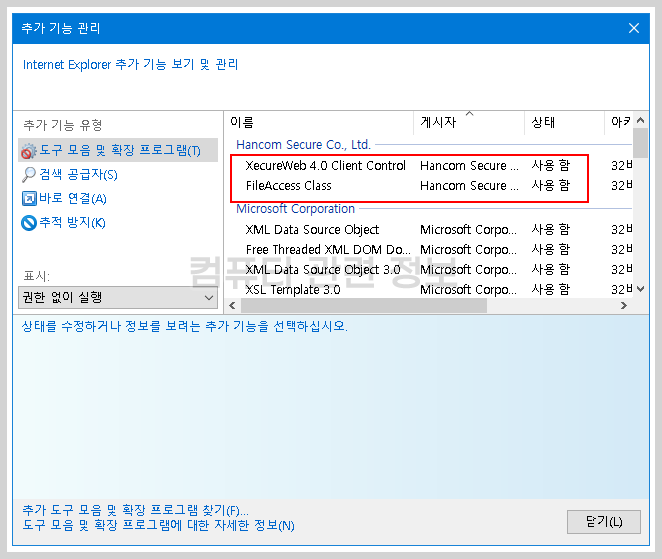The width and height of the screenshot is (662, 559).
Task: Click publisher cell of XecureWeb row
Action: (469, 166)
